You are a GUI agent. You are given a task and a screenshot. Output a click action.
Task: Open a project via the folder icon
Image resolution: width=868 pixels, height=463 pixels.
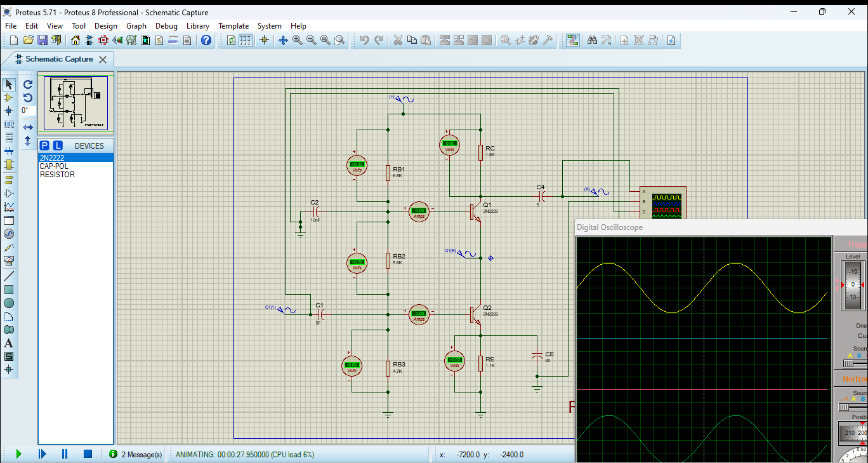(28, 40)
